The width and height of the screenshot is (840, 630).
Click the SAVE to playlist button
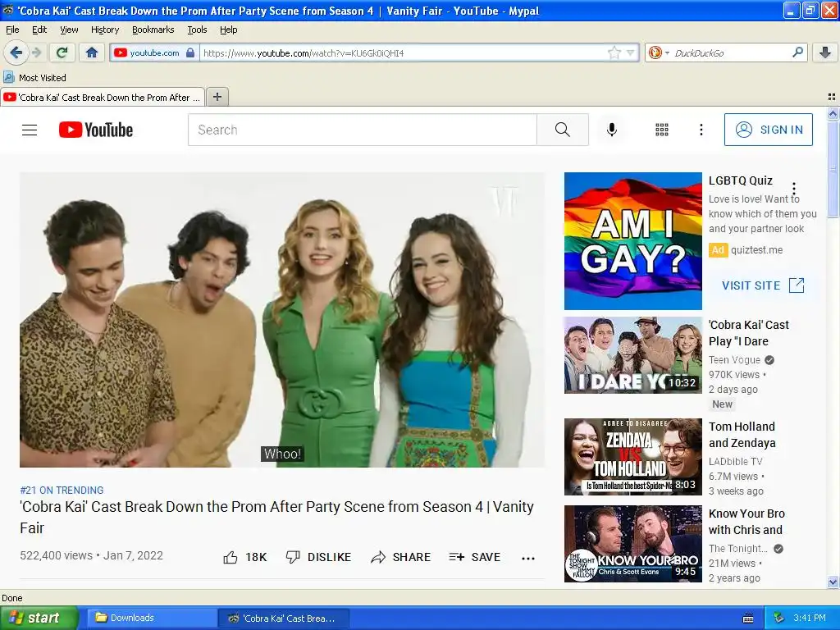click(x=475, y=557)
